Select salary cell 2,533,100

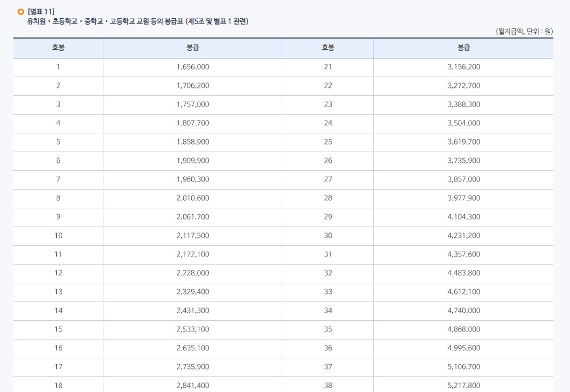pos(193,329)
